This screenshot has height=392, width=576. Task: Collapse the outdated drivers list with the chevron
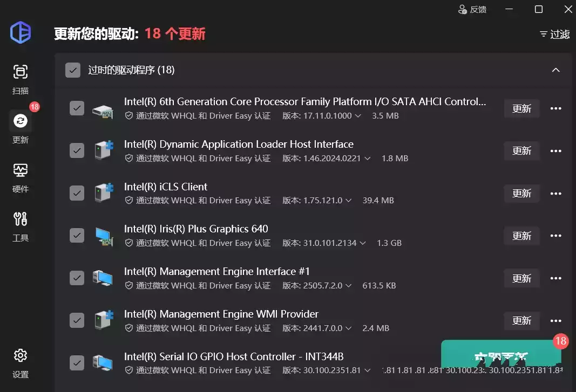pyautogui.click(x=555, y=70)
